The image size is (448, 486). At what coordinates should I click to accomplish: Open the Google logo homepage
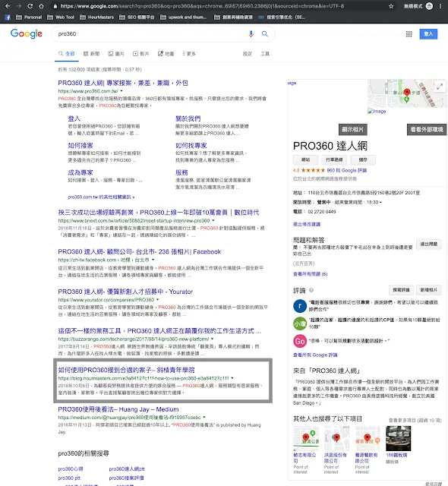[26, 33]
